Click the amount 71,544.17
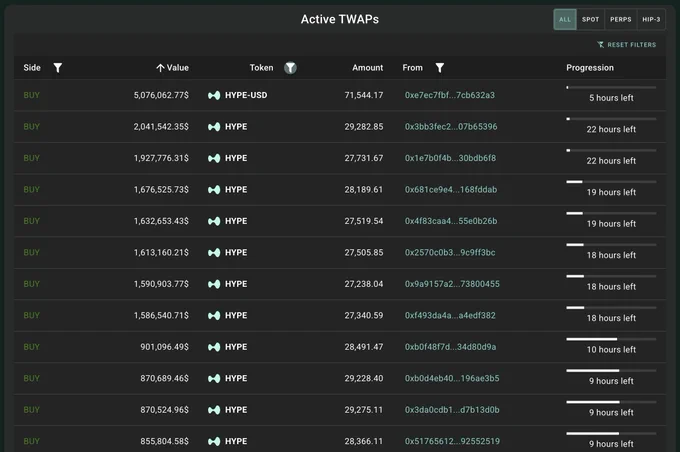The height and width of the screenshot is (452, 680). coord(364,95)
